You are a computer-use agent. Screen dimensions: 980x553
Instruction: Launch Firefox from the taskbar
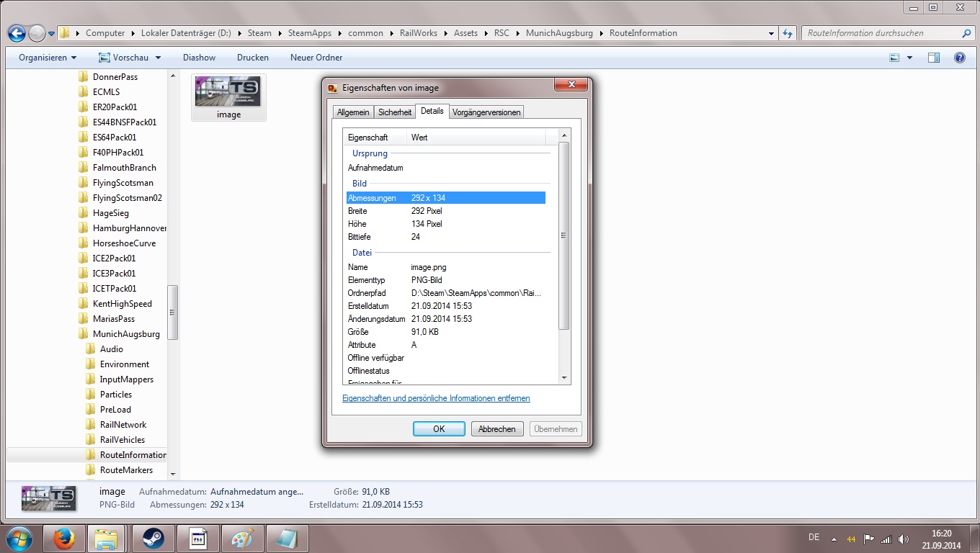[x=64, y=539]
